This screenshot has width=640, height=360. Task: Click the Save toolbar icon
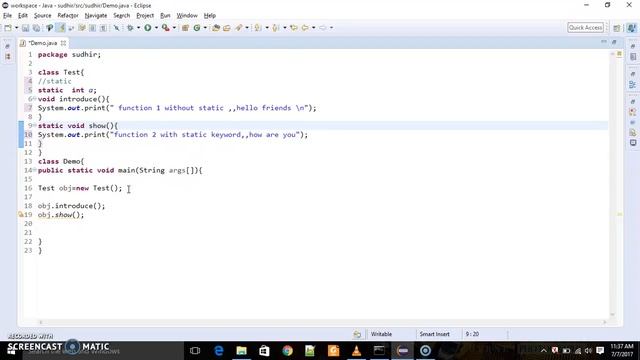coord(25,28)
